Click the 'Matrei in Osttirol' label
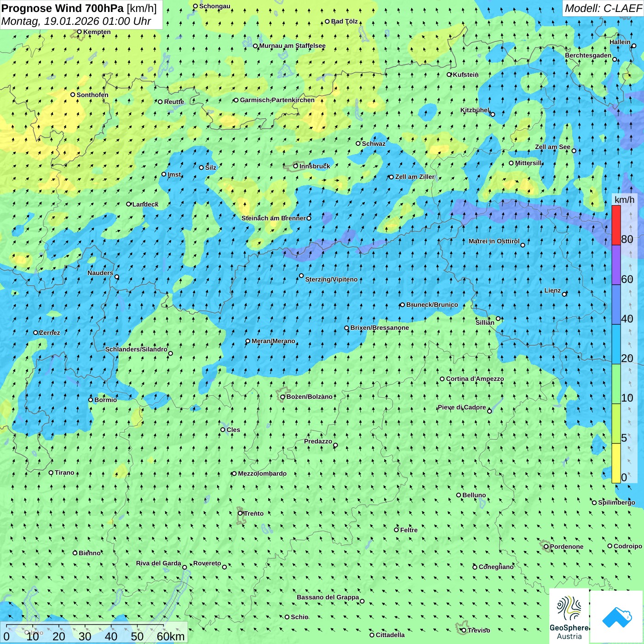644x644 pixels. coord(494,241)
